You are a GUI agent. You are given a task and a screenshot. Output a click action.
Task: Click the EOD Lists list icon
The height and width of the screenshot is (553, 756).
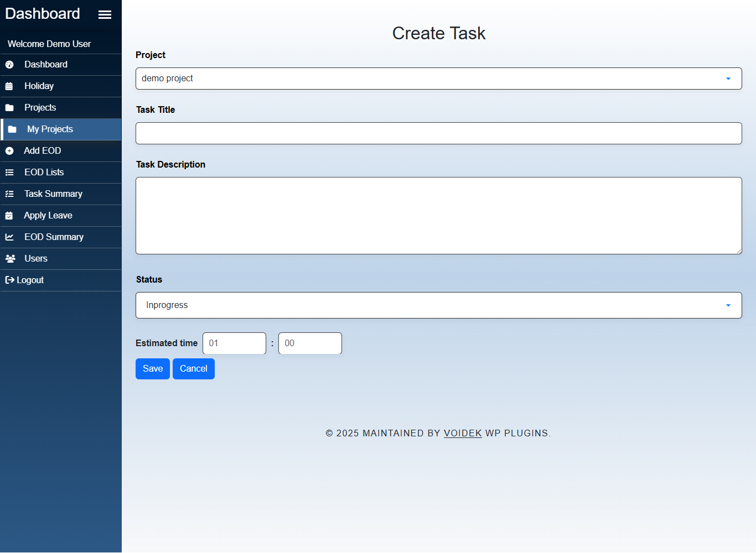pos(9,173)
